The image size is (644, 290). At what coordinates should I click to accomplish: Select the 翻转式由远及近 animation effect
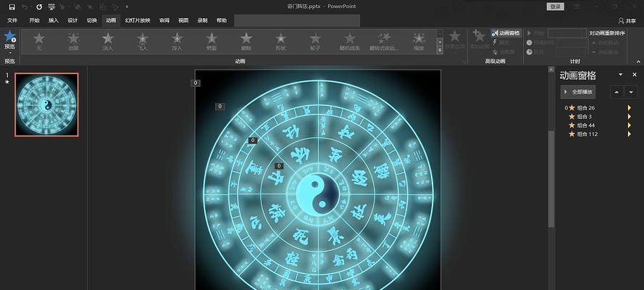coord(384,41)
